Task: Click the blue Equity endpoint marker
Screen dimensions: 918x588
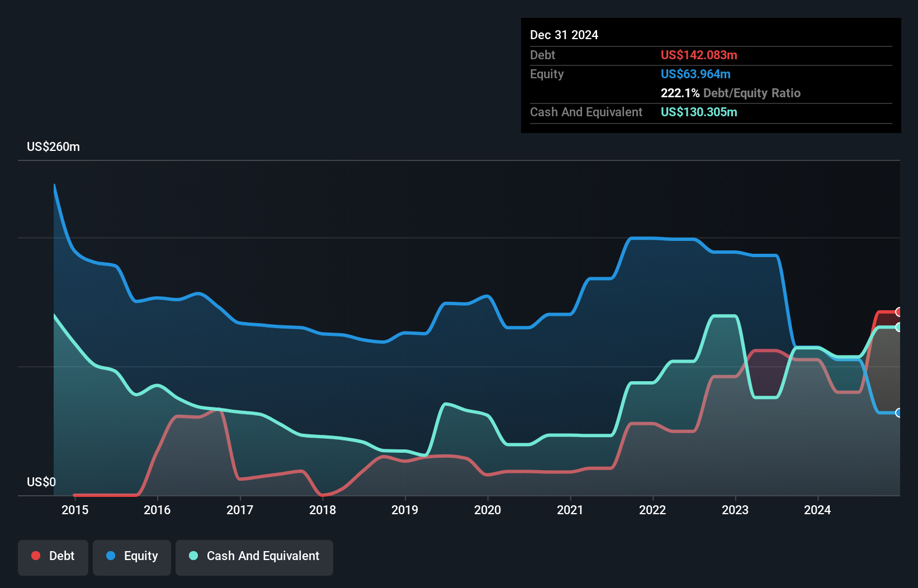Action: (899, 413)
